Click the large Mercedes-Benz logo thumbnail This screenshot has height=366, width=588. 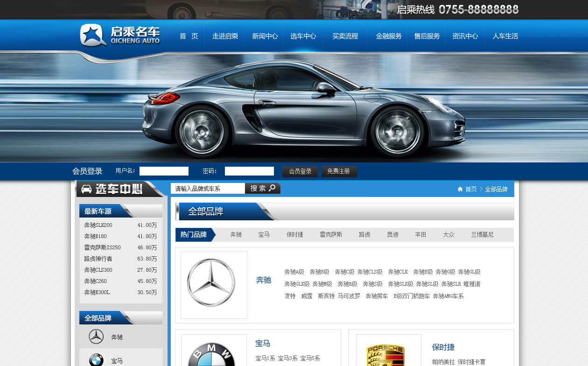coord(214,285)
